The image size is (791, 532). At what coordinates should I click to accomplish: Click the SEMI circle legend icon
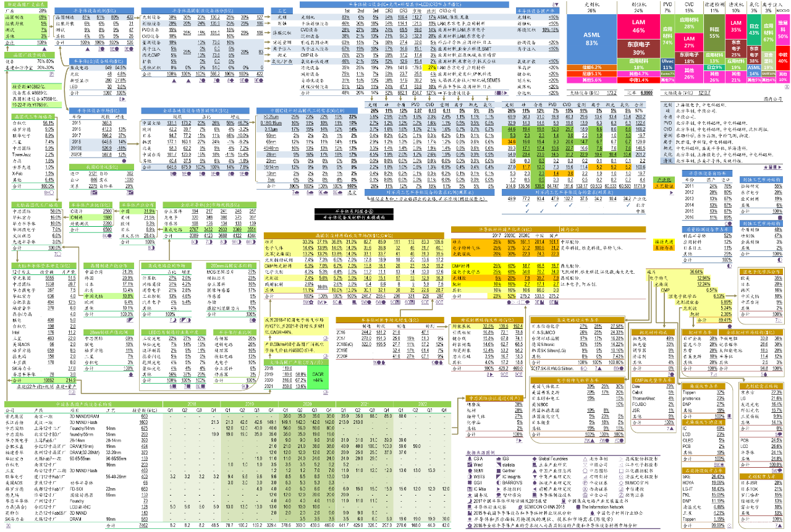click(x=470, y=471)
